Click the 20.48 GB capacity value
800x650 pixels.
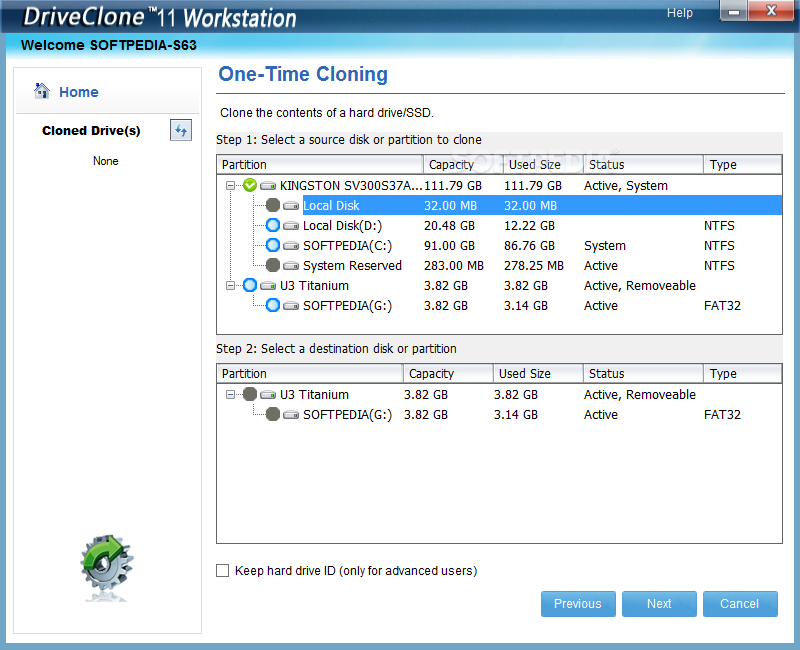(449, 226)
